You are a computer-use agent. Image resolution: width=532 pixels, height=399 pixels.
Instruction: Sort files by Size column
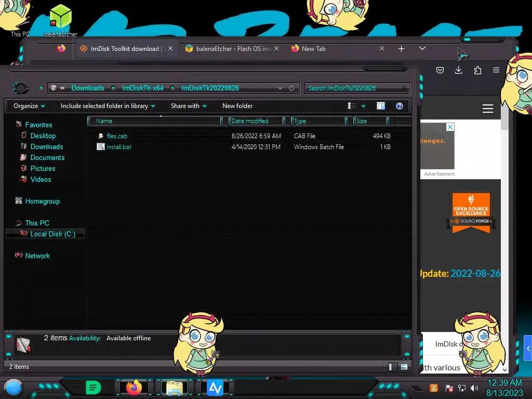[x=370, y=121]
